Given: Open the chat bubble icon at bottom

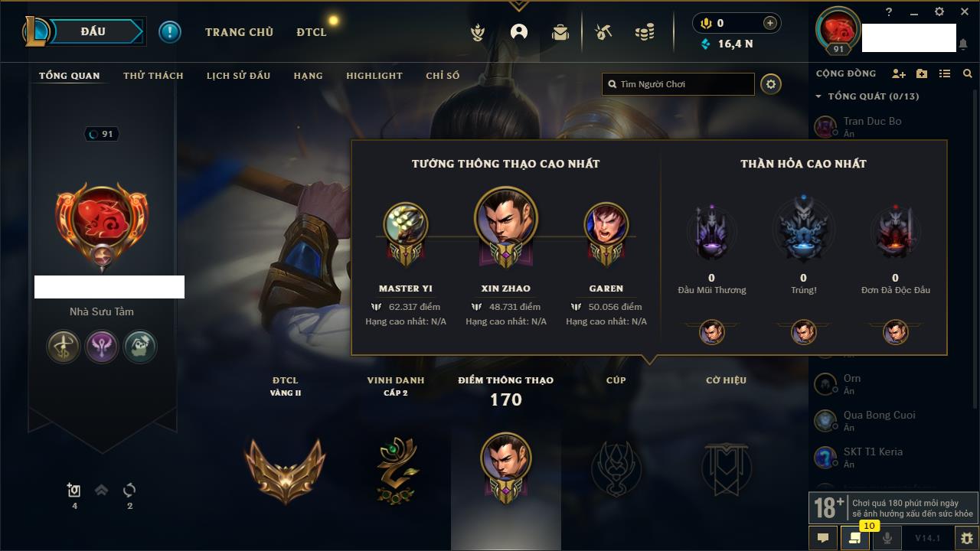Looking at the screenshot, I should point(823,538).
